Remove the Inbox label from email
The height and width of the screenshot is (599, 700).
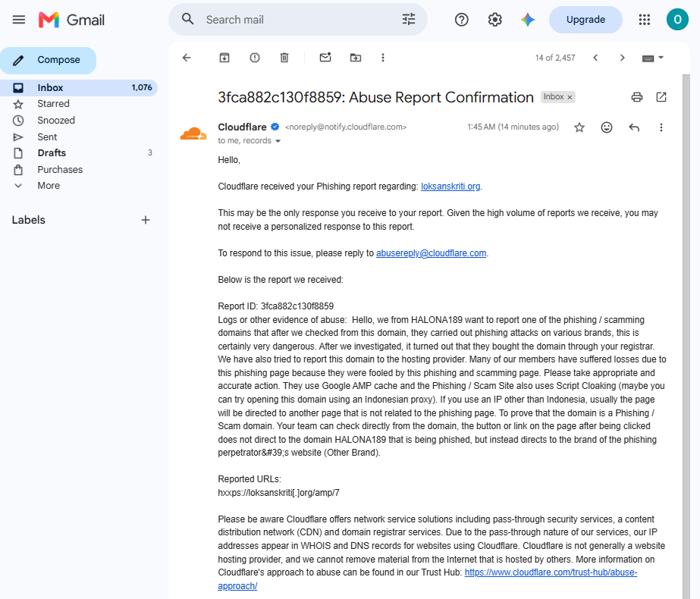pos(570,97)
